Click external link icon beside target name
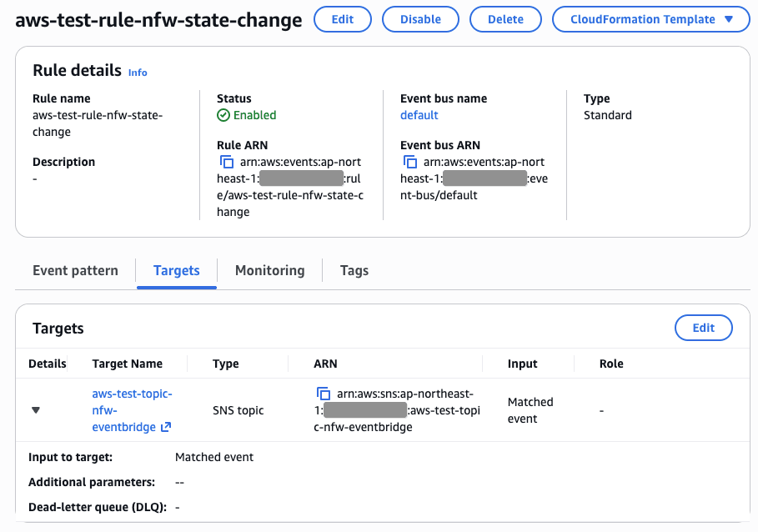Viewport: 758px width, 532px height. (x=166, y=427)
